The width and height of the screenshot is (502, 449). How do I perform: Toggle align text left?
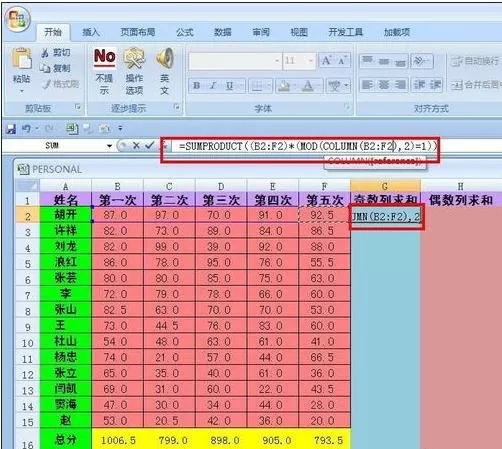(367, 85)
